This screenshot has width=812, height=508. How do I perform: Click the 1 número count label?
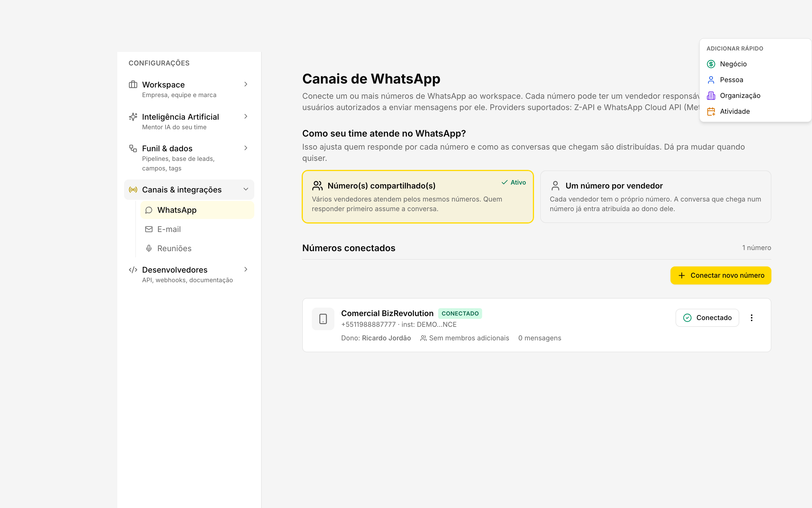coord(756,248)
